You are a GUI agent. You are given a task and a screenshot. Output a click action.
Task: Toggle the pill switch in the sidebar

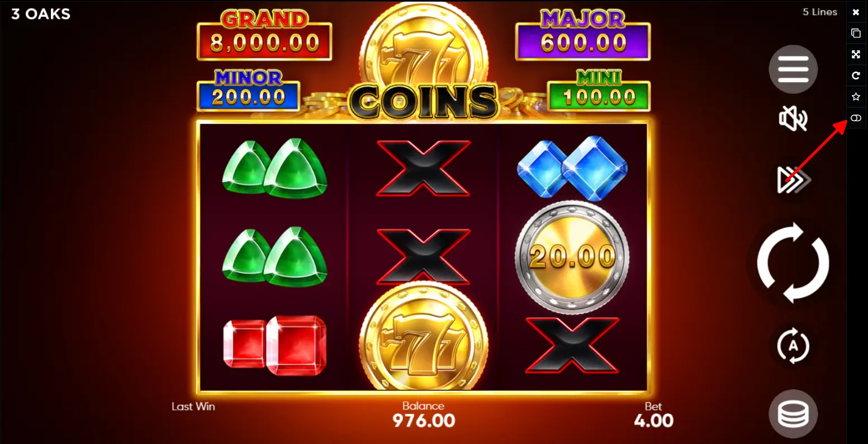(x=856, y=118)
